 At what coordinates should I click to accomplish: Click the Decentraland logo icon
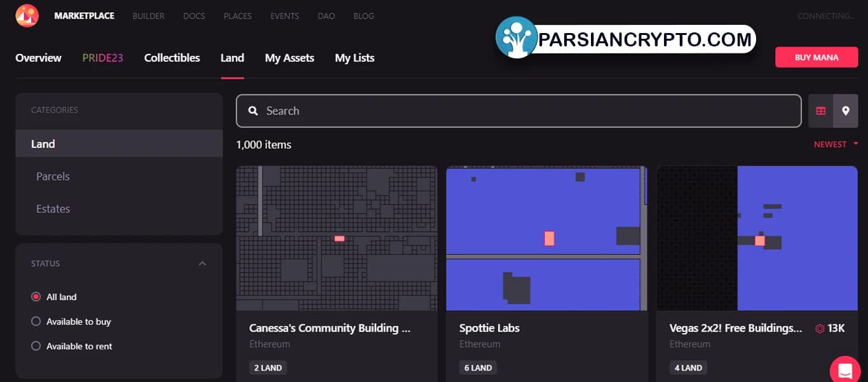pyautogui.click(x=27, y=16)
